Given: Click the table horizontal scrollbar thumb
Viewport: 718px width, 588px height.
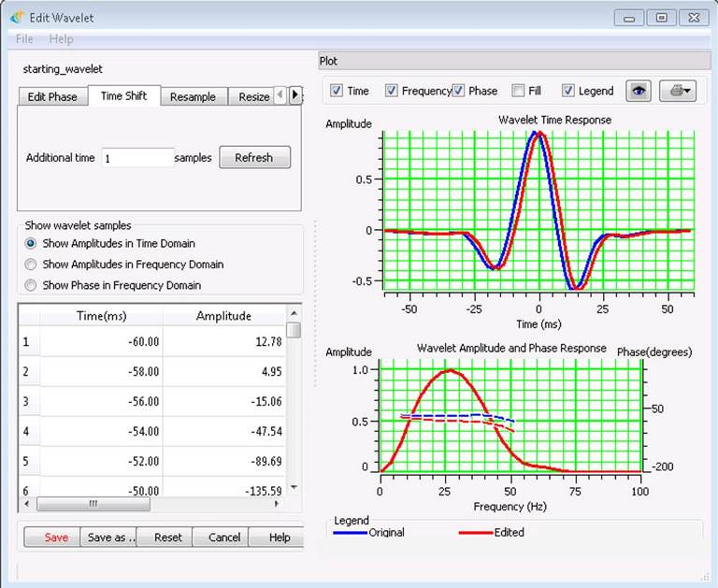Looking at the screenshot, I should tap(93, 504).
